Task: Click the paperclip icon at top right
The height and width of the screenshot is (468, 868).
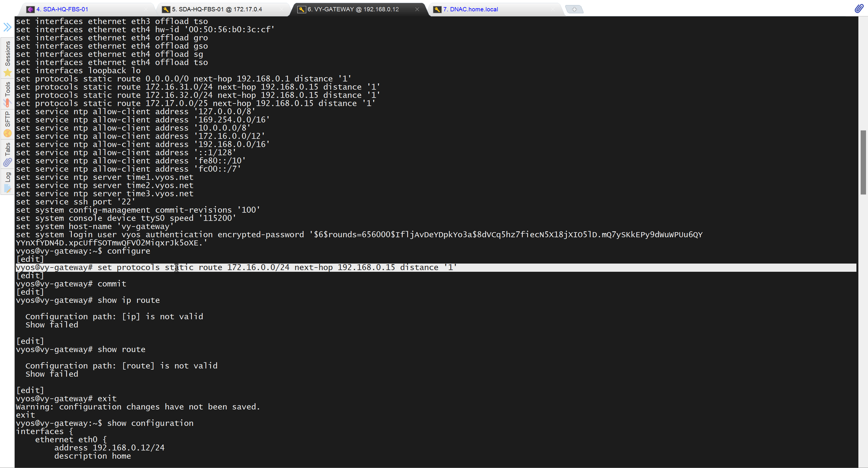Action: (x=859, y=9)
